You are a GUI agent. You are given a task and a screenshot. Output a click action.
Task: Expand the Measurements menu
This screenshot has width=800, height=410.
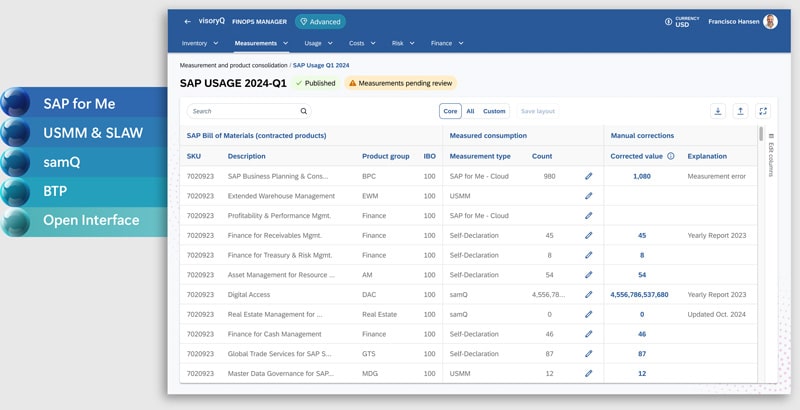pos(261,43)
